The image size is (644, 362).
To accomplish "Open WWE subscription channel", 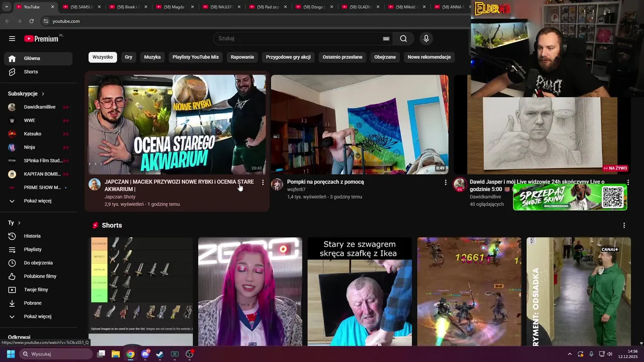I will (38, 121).
